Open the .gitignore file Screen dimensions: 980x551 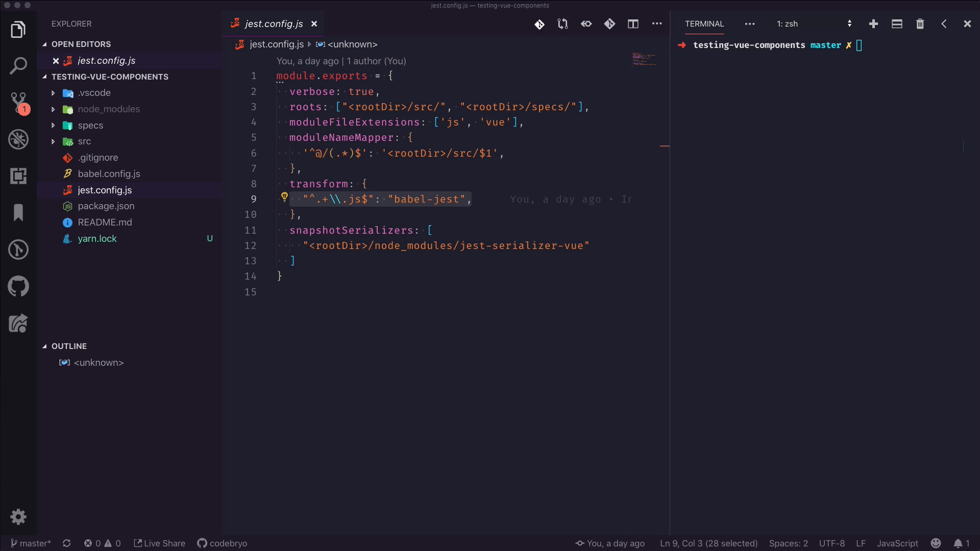97,158
